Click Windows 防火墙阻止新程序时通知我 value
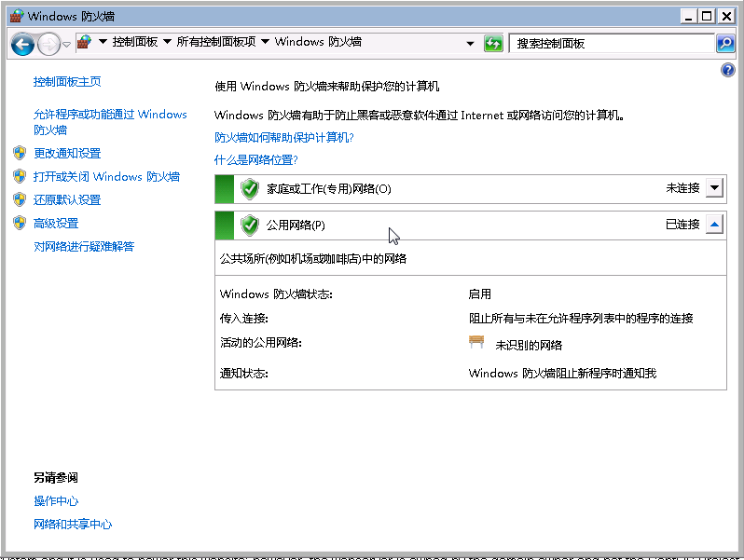This screenshot has height=560, width=744. click(x=563, y=373)
